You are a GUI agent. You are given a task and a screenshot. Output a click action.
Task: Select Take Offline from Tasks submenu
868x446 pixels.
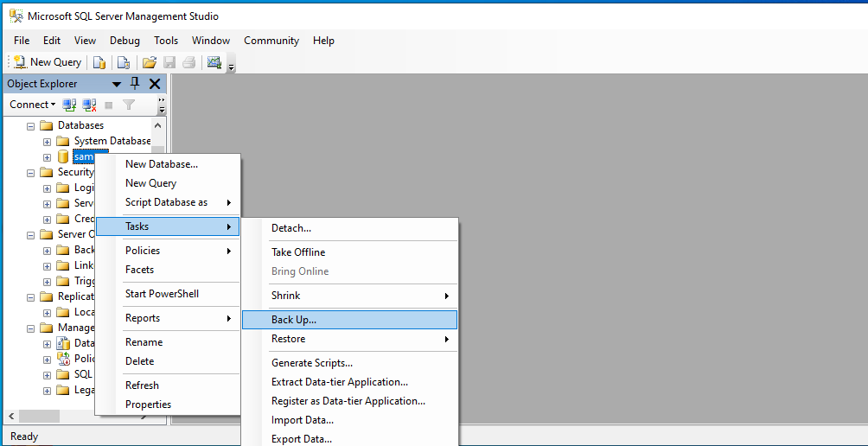[x=350, y=252]
